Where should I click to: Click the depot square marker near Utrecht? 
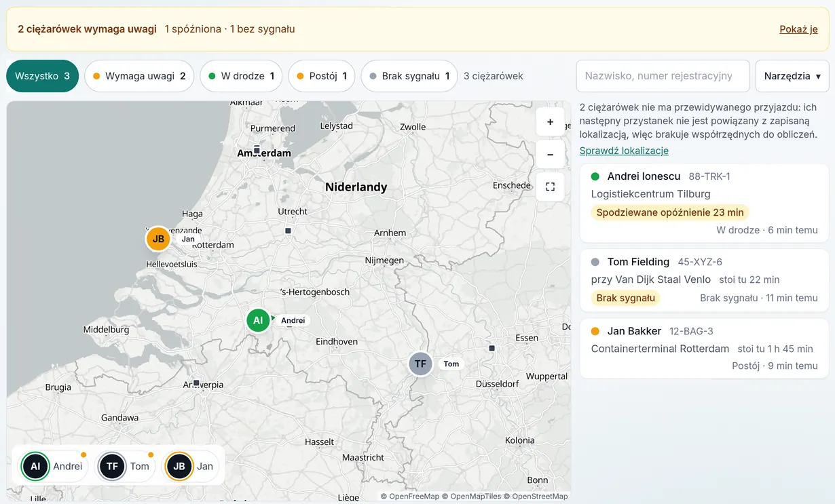[288, 231]
